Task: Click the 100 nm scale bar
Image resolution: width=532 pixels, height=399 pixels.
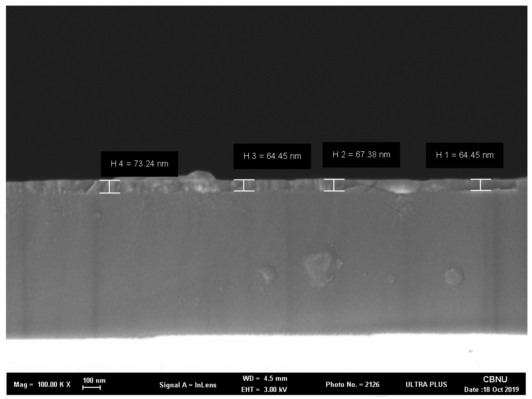Action: (91, 387)
